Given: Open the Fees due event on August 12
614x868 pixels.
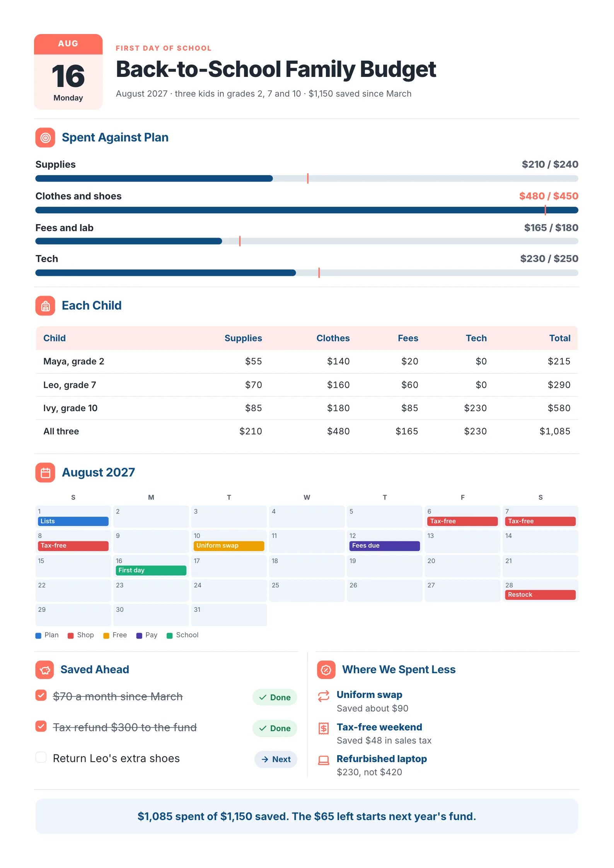Looking at the screenshot, I should [385, 546].
